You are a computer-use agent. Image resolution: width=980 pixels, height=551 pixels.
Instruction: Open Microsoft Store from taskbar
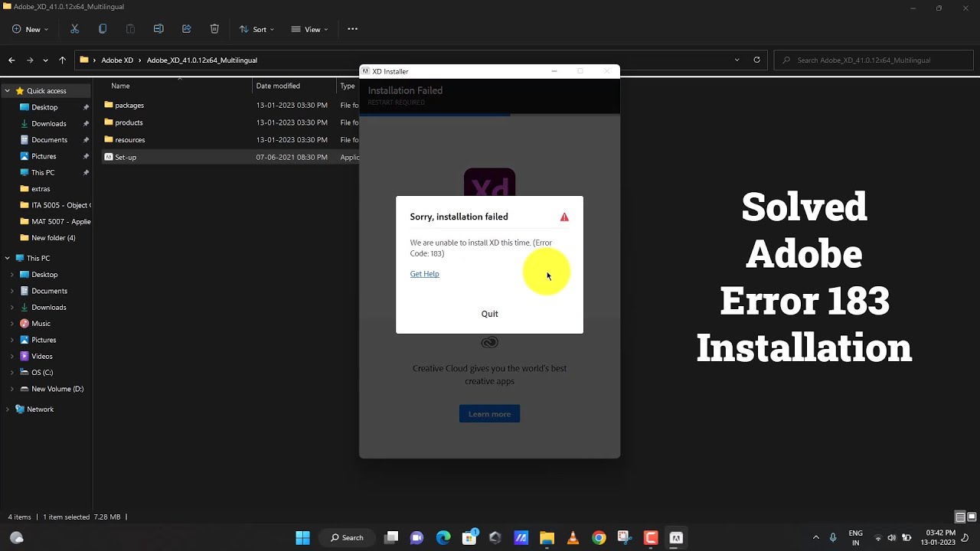click(x=469, y=538)
